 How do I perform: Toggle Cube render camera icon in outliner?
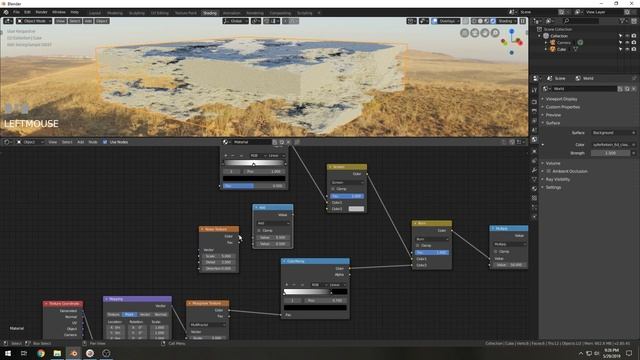tap(634, 49)
